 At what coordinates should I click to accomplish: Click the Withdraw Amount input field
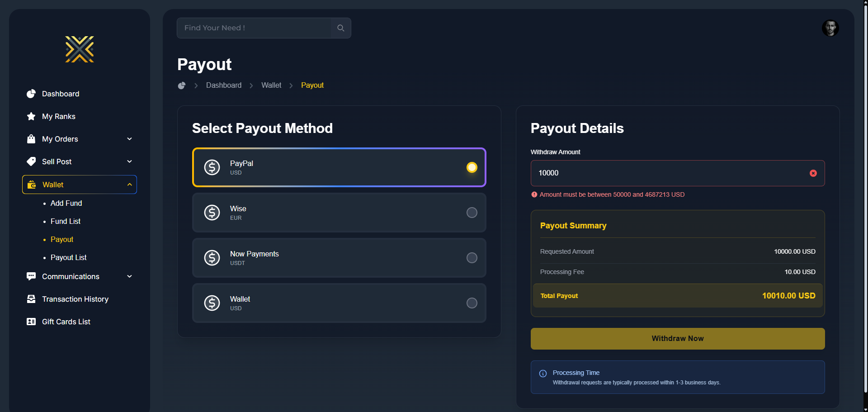[x=669, y=173]
